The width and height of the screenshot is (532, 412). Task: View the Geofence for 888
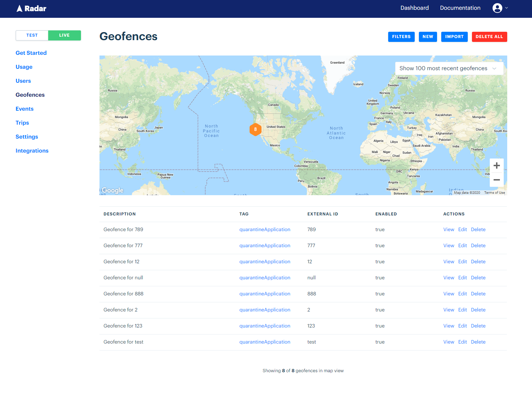tap(449, 294)
